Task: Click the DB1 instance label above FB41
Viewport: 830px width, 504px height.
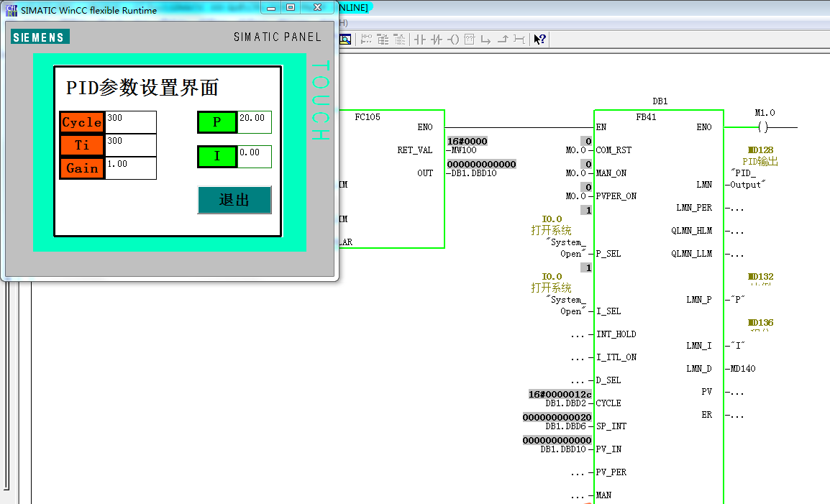Action: click(660, 101)
